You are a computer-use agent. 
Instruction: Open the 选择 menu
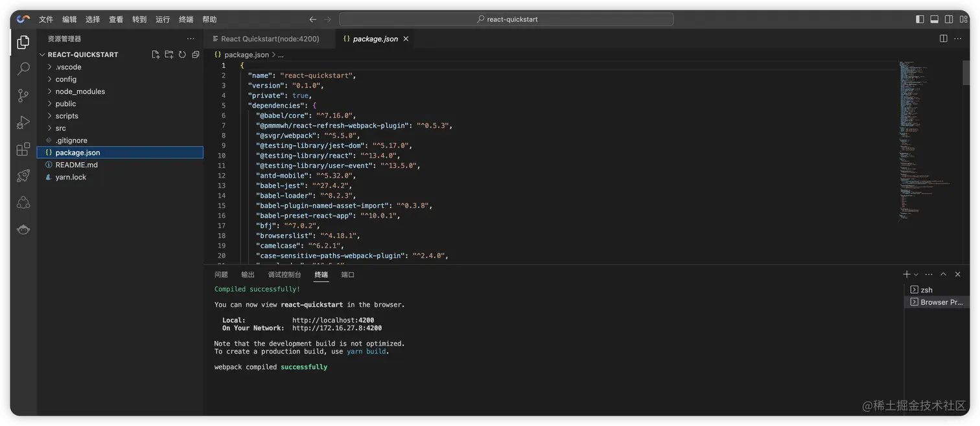tap(93, 19)
